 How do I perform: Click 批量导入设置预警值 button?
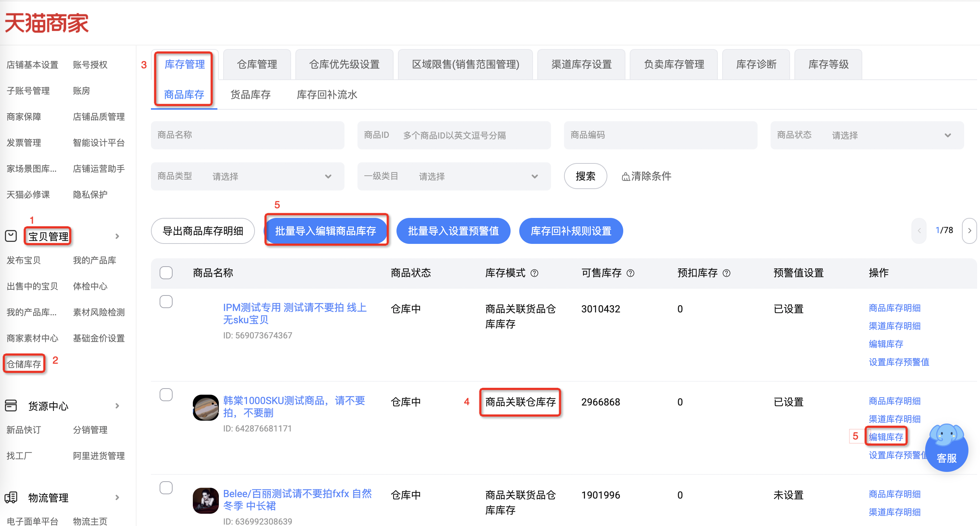pyautogui.click(x=453, y=231)
